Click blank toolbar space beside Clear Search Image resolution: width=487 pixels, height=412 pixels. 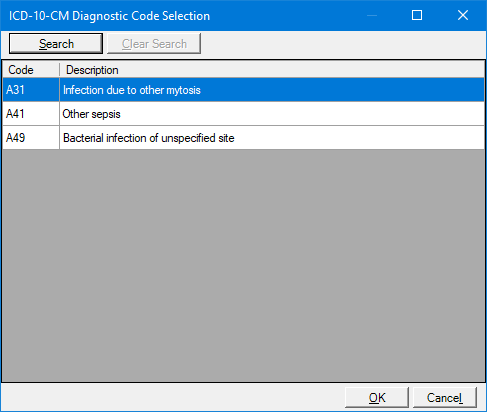coord(343,44)
